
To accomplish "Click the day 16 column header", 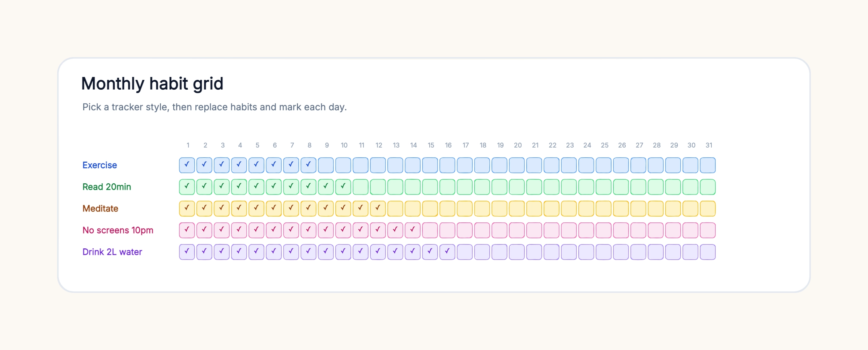I will pos(448,145).
